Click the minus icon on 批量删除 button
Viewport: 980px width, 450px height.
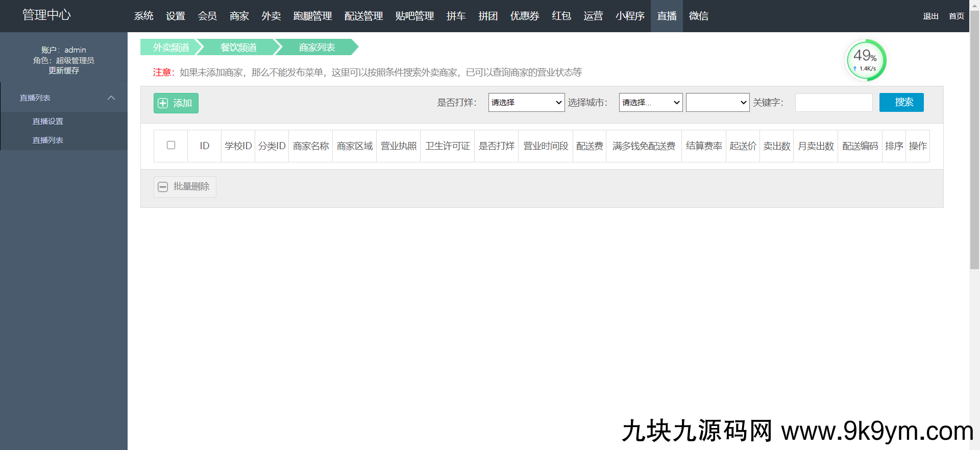point(163,187)
